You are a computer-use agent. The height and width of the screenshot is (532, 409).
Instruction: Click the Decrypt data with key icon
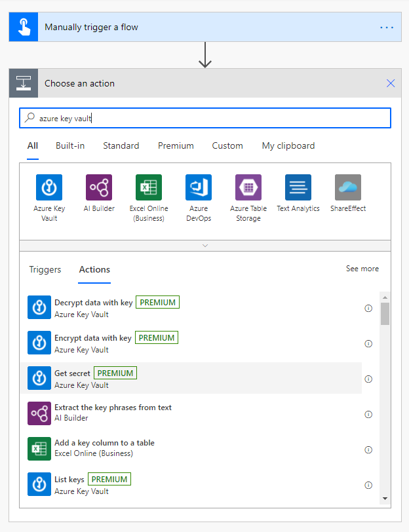pos(39,307)
